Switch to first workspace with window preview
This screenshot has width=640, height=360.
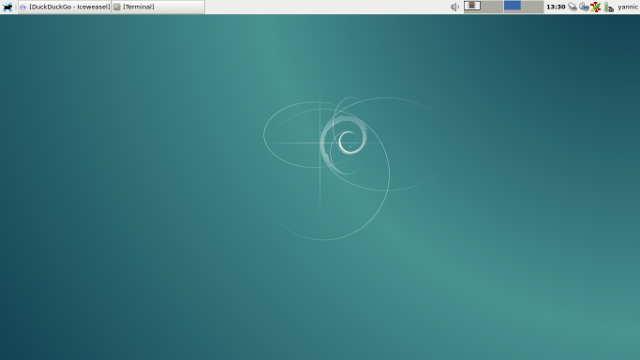pyautogui.click(x=473, y=7)
